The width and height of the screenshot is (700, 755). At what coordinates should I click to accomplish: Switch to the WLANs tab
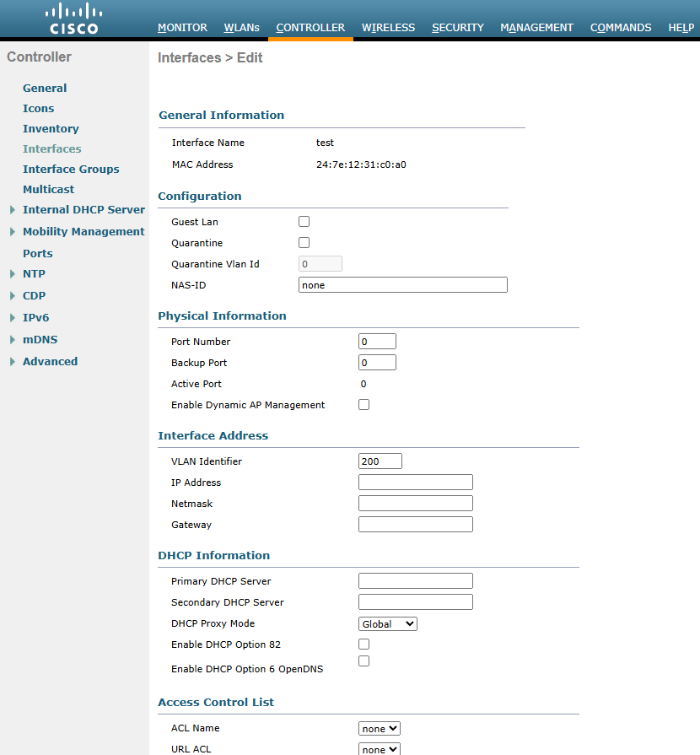(241, 27)
